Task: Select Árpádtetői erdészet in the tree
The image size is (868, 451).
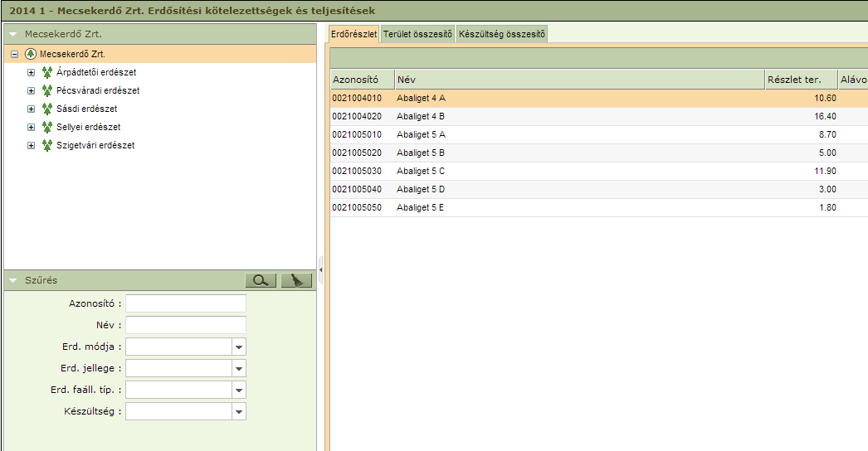Action: pos(96,72)
